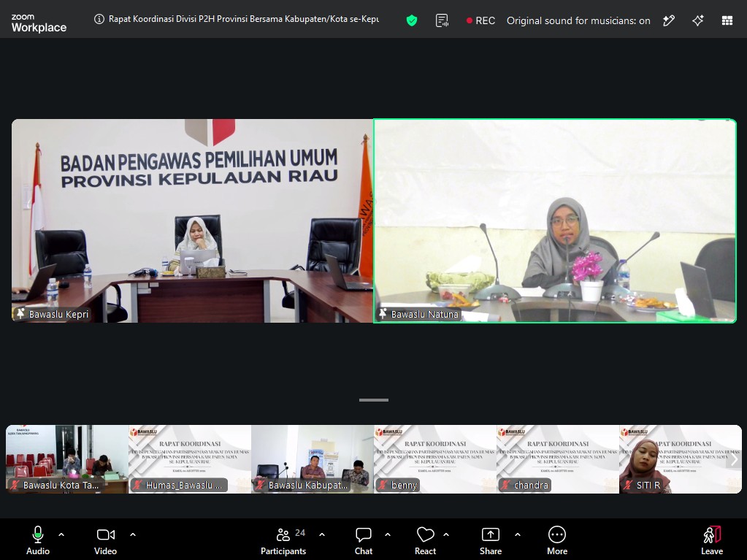Select the Bawaslu Kota Ta... thumbnail
The width and height of the screenshot is (747, 560).
[66, 459]
